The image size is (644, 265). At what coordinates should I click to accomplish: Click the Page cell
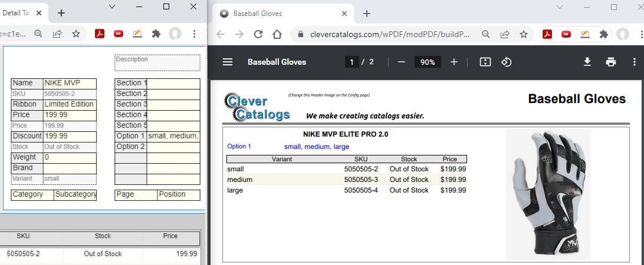[x=136, y=196]
